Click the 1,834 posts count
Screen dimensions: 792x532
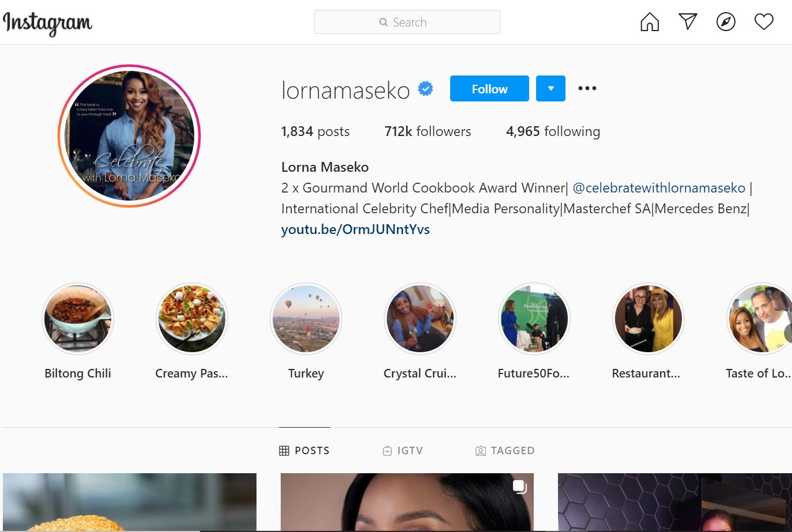(315, 131)
